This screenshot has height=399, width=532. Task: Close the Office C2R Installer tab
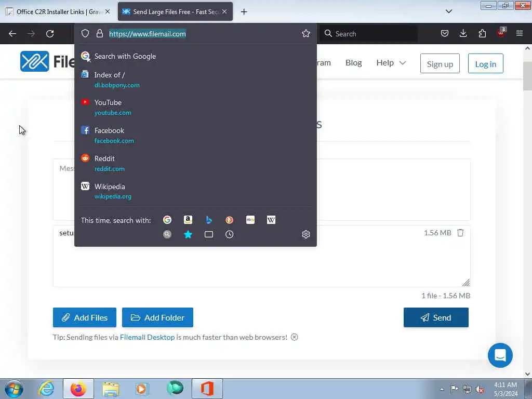pos(108,11)
